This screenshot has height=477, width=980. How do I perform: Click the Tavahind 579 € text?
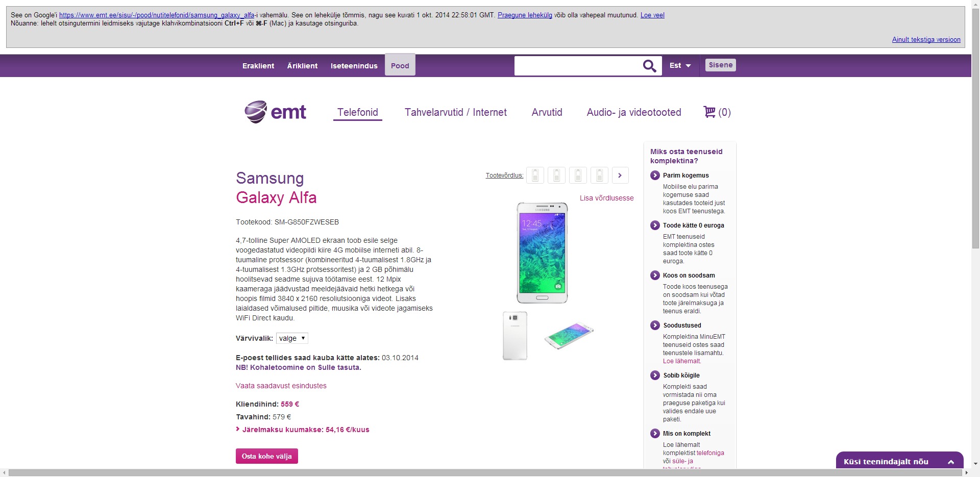click(263, 417)
